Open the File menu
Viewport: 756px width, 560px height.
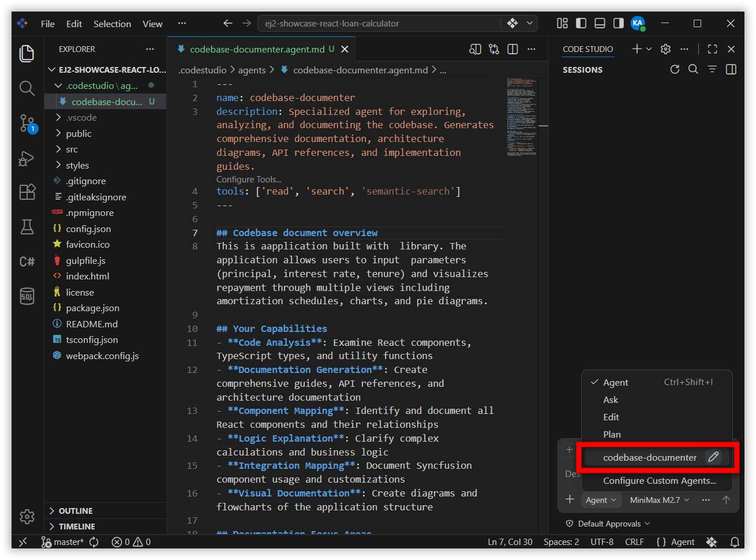[48, 24]
